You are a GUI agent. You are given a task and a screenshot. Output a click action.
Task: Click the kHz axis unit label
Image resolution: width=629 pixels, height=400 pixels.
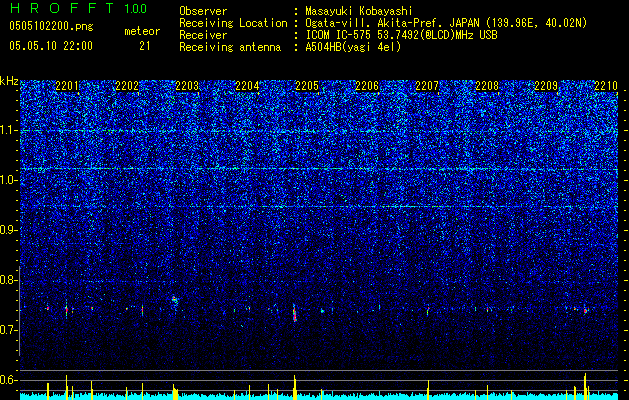(x=9, y=81)
